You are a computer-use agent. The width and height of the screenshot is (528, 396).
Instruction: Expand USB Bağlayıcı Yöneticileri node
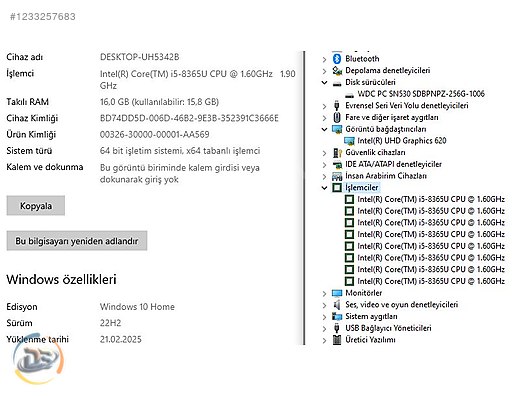click(x=324, y=329)
